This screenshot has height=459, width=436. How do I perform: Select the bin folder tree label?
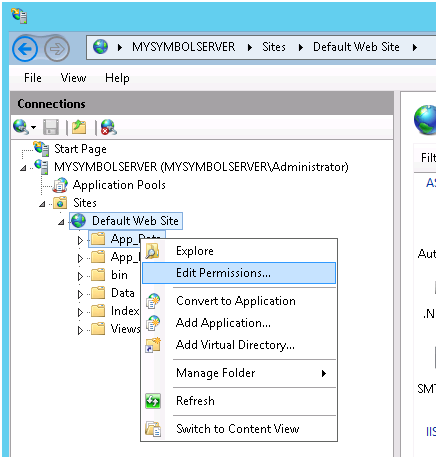pos(119,275)
